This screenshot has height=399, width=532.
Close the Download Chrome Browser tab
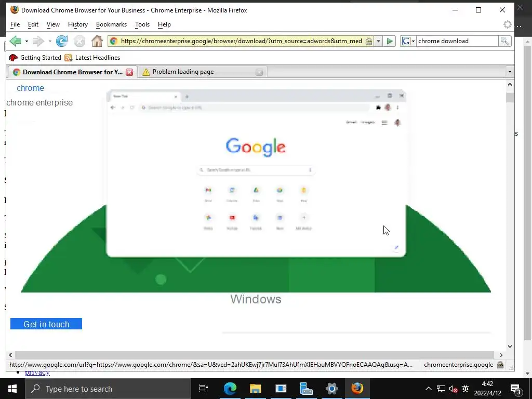click(x=129, y=72)
